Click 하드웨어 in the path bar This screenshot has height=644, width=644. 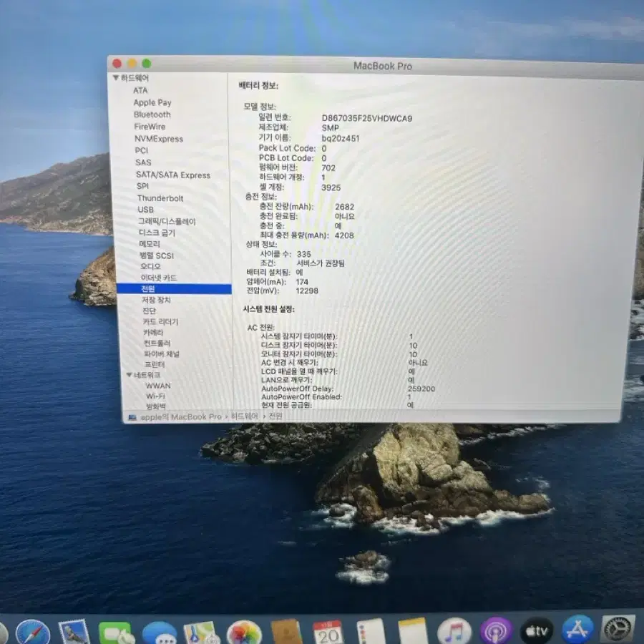pyautogui.click(x=245, y=416)
